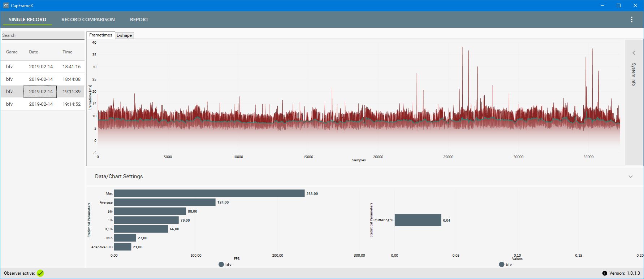Click the 0,1% percentile bar showing 66,00
Viewport: 644px width, 279px height.
(x=141, y=229)
